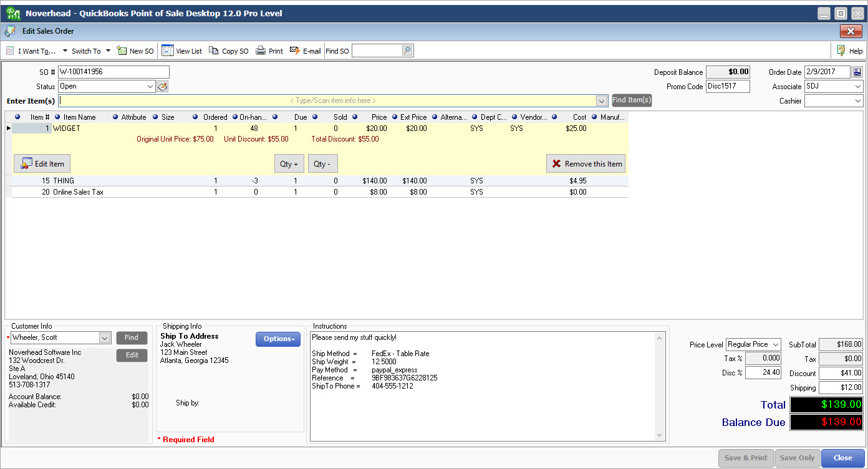Select the Online Sales Tax row
The width and height of the screenshot is (868, 469).
320,192
